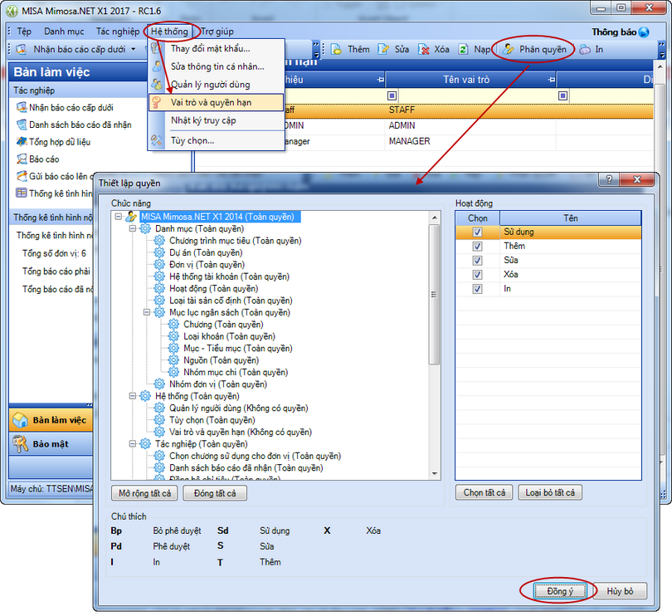Collapse the Danh mục tree node
This screenshot has width=672, height=616.
(133, 228)
